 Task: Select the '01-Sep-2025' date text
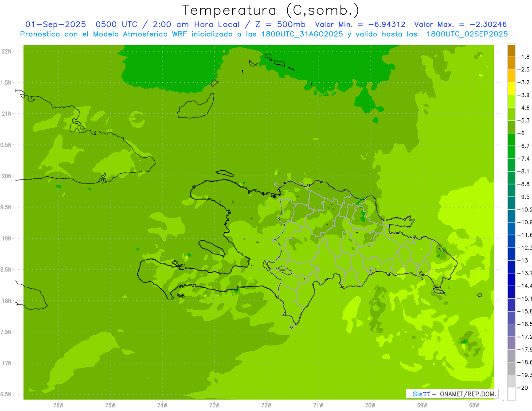coord(55,24)
